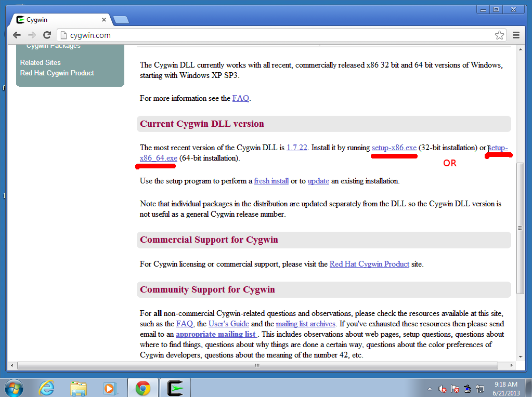Image resolution: width=532 pixels, height=397 pixels.
Task: Show hidden tray icons arrow
Action: pyautogui.click(x=430, y=389)
